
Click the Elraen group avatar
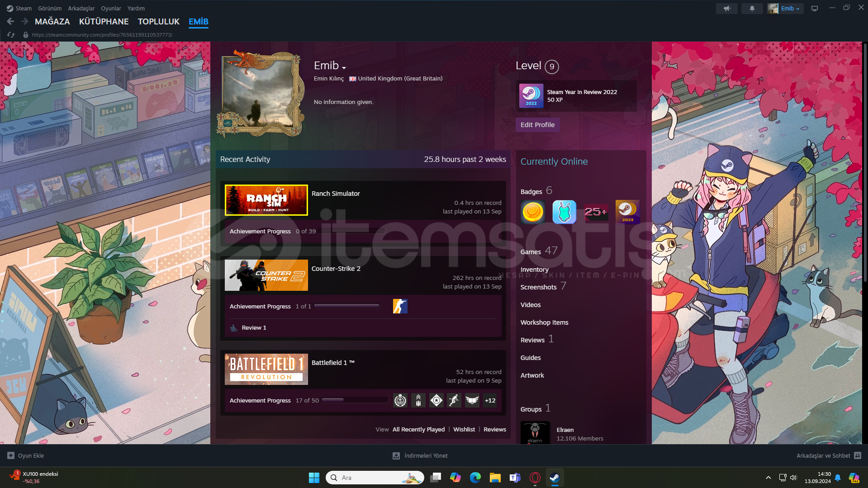tap(535, 433)
